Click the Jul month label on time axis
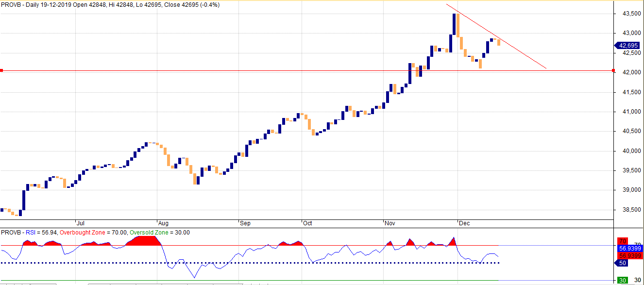Screen dimensions: 644x285 click(81, 223)
